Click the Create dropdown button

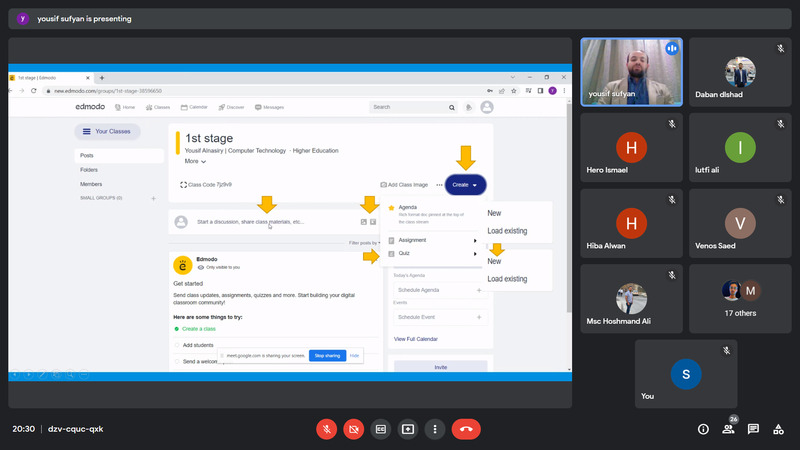point(465,185)
